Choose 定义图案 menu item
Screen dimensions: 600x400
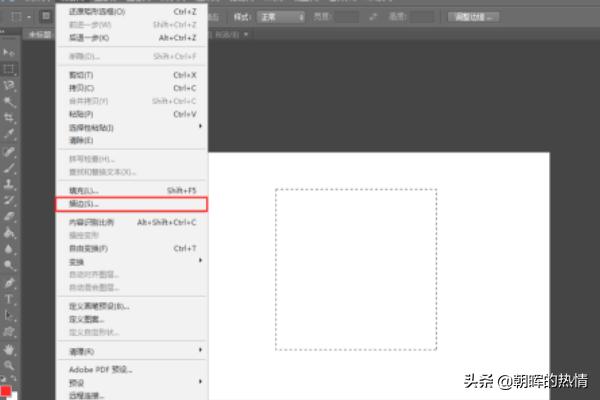coord(132,319)
